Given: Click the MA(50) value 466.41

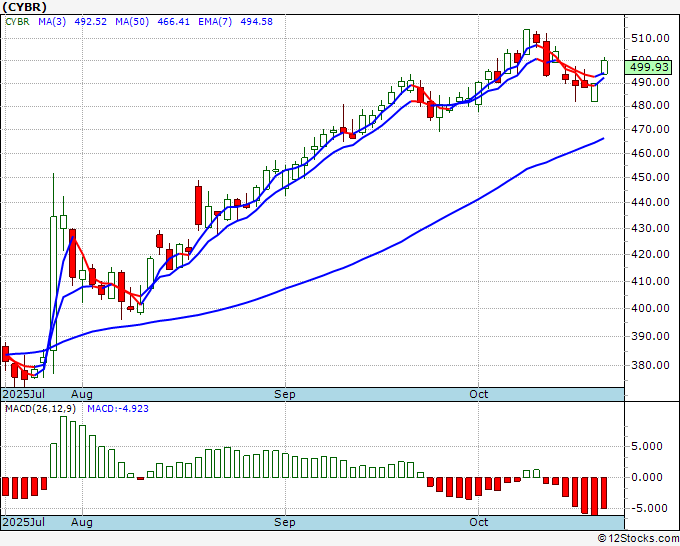Looking at the screenshot, I should coord(173,21).
